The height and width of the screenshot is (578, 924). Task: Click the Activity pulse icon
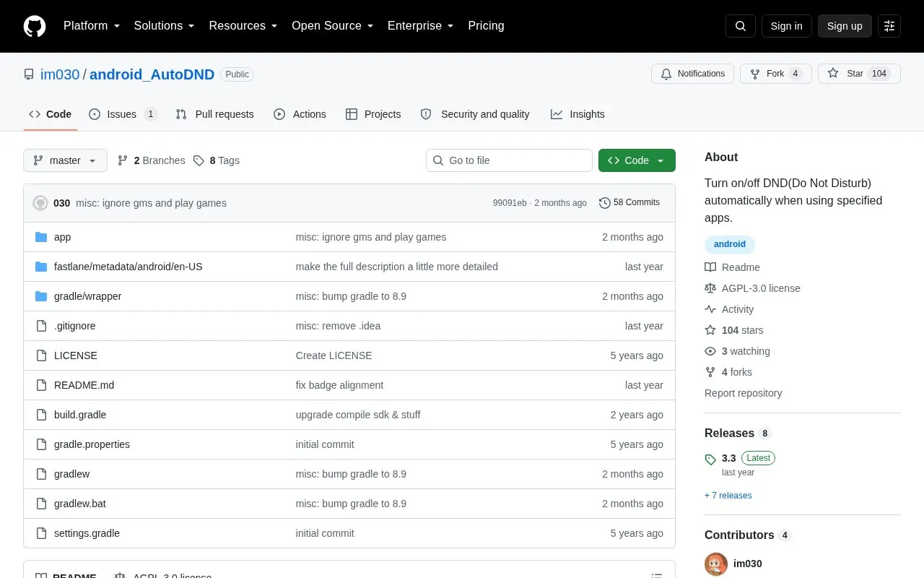[x=710, y=309]
